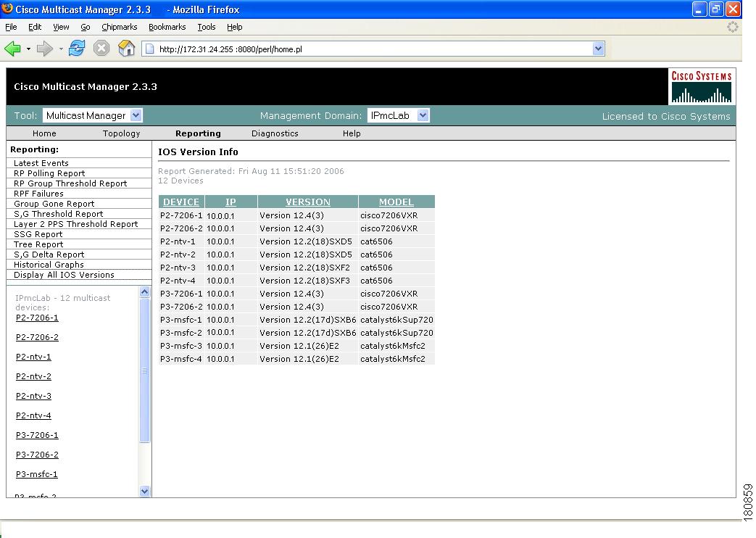Click the device list scrollbar thumb

coord(145,370)
